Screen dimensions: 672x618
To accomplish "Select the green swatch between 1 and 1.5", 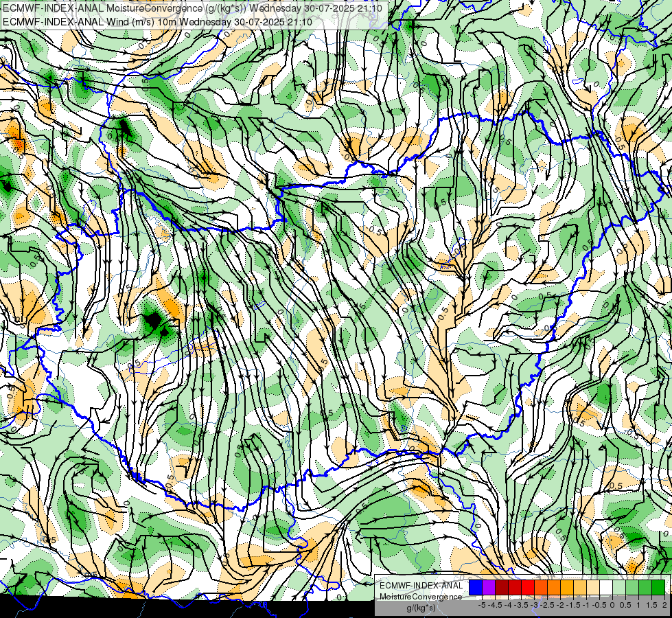I will 645,588.
